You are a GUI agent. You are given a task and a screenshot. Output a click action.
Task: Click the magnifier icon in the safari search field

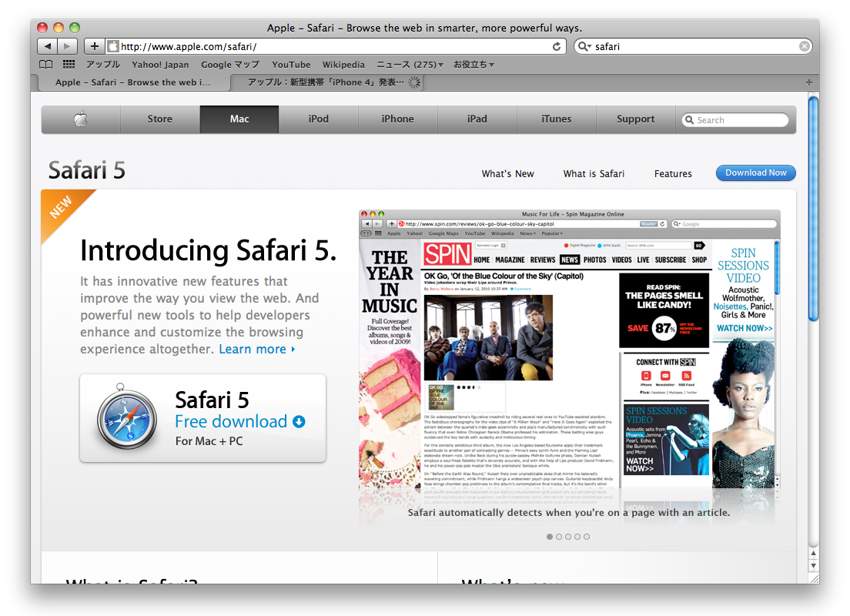(x=584, y=47)
